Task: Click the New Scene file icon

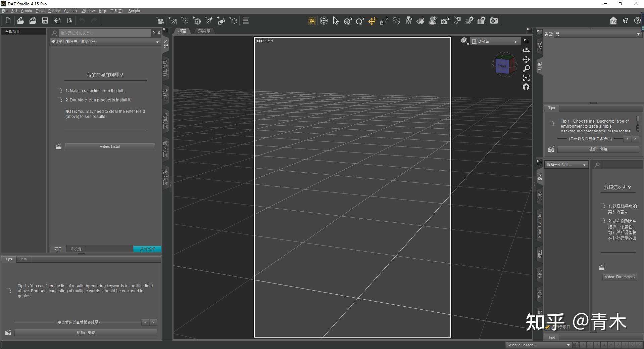Action: [x=8, y=20]
